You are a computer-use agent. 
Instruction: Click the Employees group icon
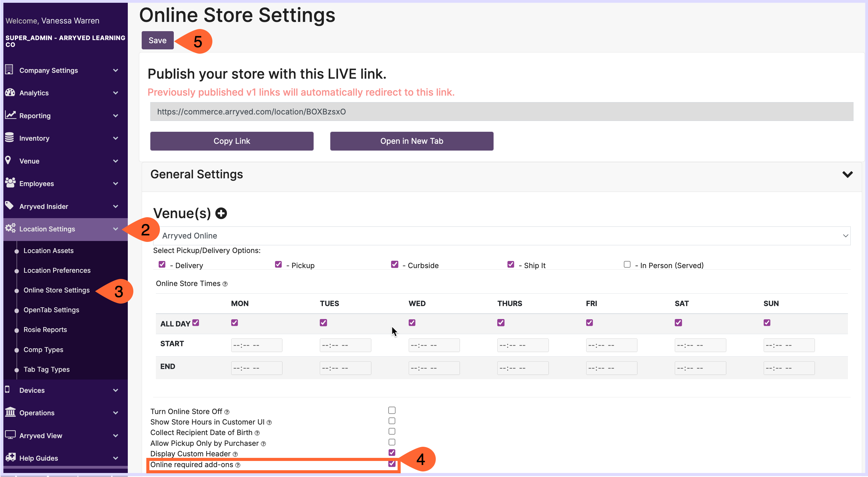[10, 183]
